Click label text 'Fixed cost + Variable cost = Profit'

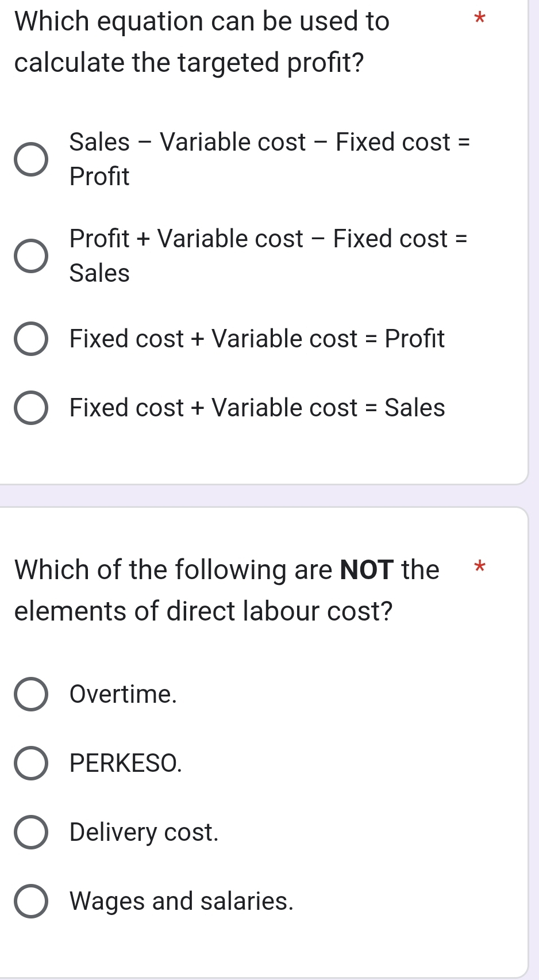[x=256, y=339]
